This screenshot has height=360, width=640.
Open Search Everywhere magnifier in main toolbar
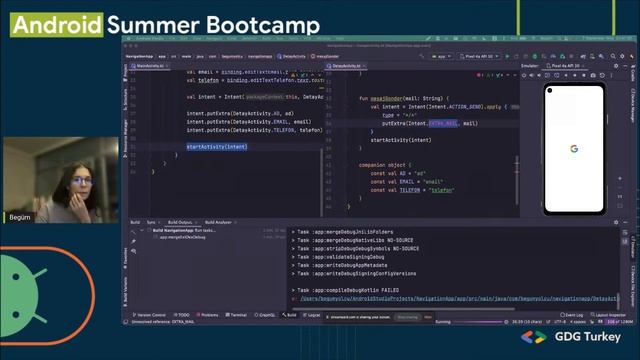coord(613,56)
